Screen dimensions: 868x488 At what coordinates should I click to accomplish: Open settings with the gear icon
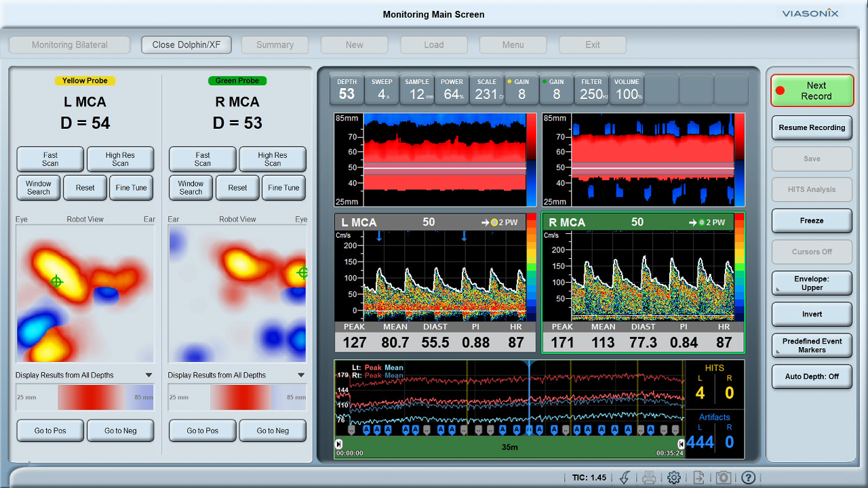(673, 477)
